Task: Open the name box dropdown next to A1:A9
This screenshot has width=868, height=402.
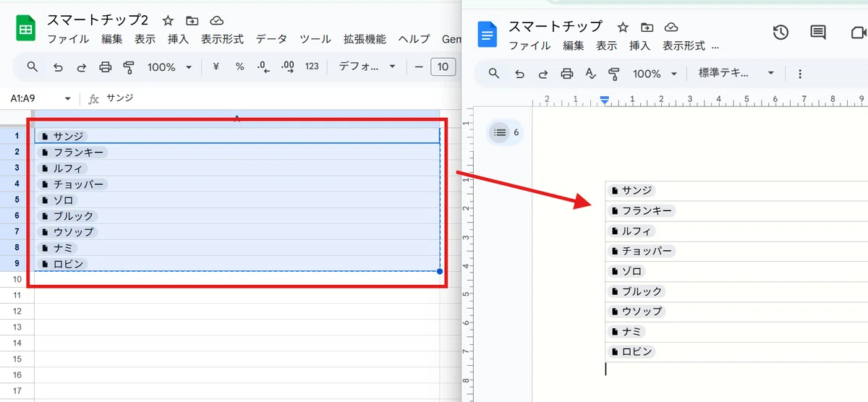Action: [x=68, y=98]
